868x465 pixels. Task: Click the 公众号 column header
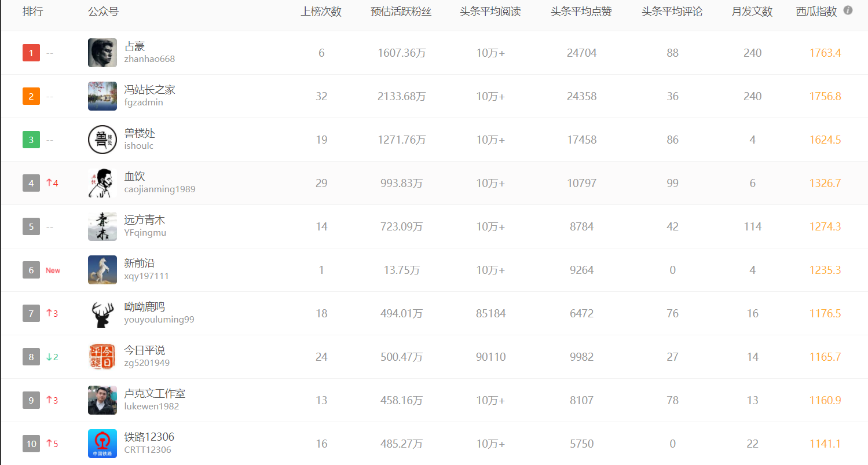point(104,12)
